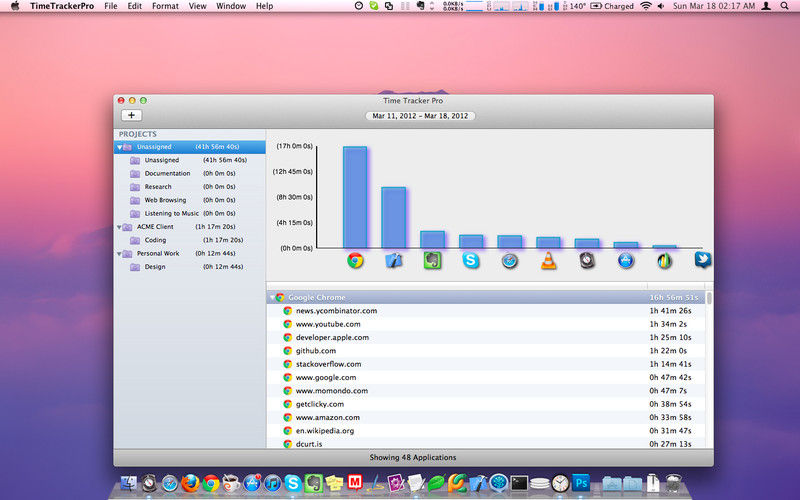This screenshot has height=500, width=800.
Task: Select the www.amazon.com row
Action: (486, 417)
